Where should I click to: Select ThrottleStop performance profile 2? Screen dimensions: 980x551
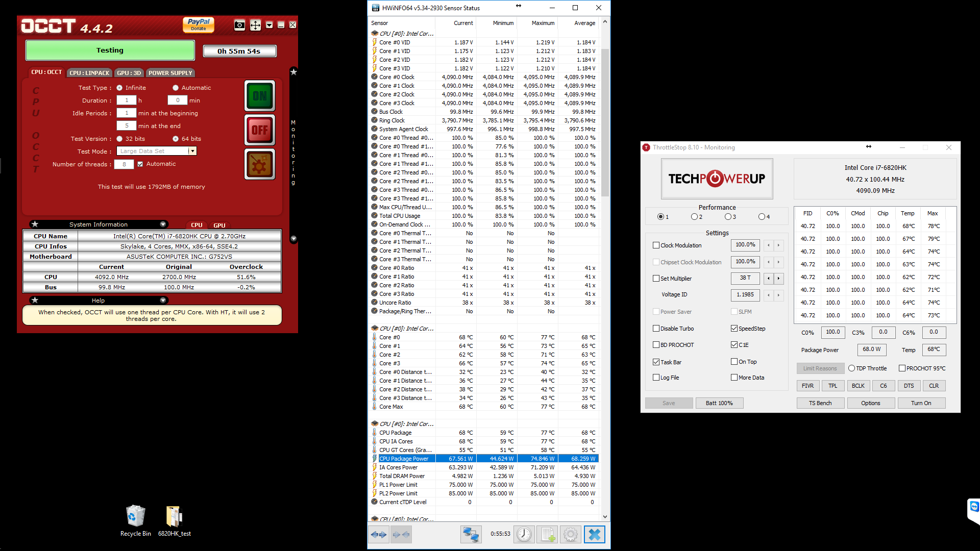694,217
